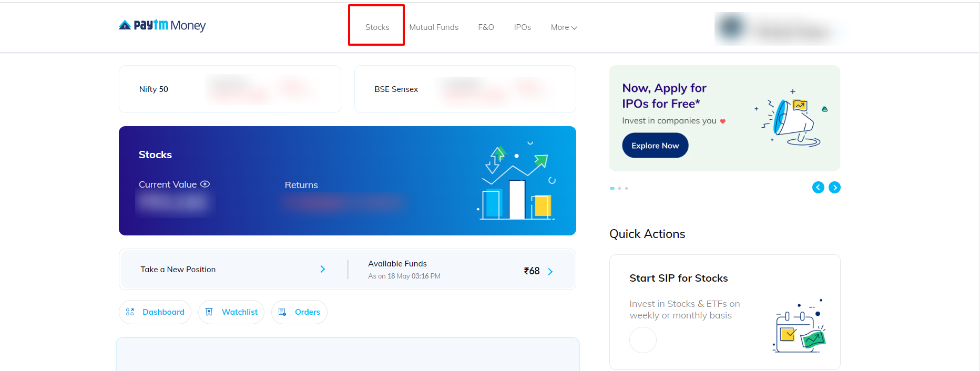Expand Available Funds details arrow
The width and height of the screenshot is (980, 371).
coord(550,272)
